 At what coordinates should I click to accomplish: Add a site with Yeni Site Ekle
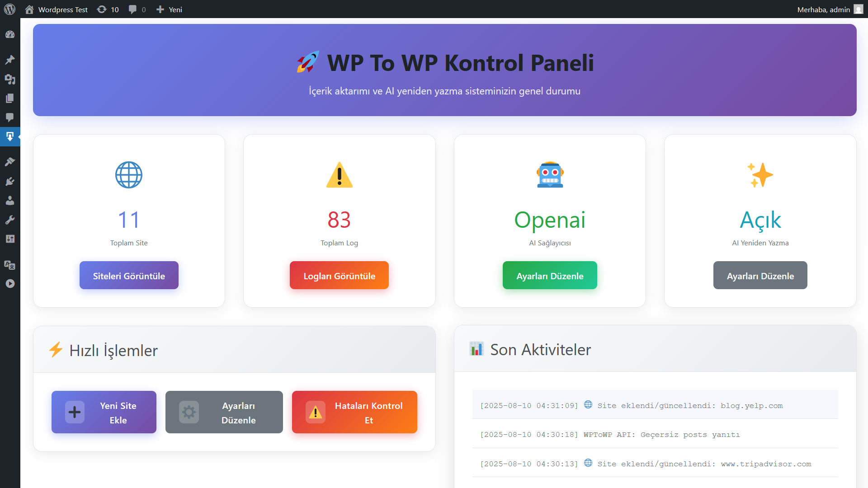point(104,412)
